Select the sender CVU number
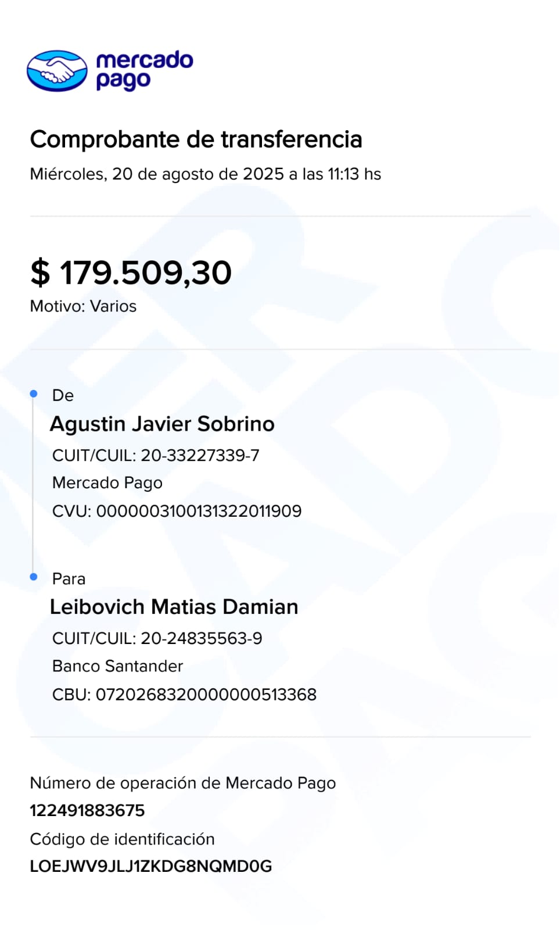 click(x=199, y=512)
